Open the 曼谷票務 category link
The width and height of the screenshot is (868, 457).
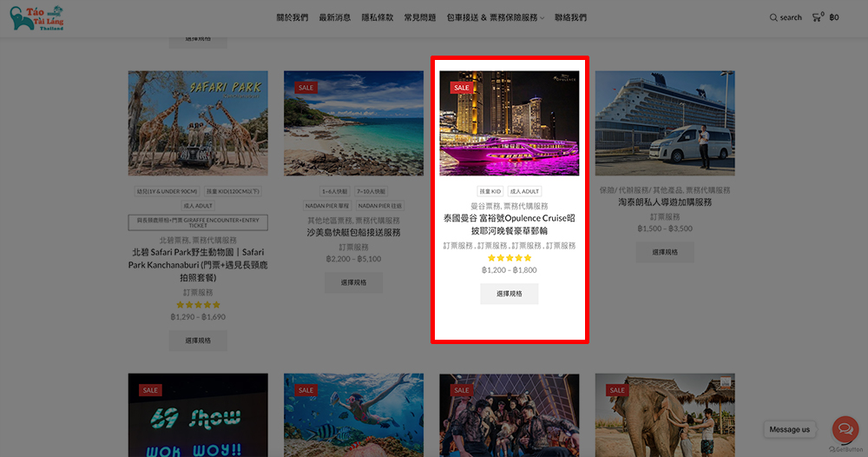coord(485,206)
